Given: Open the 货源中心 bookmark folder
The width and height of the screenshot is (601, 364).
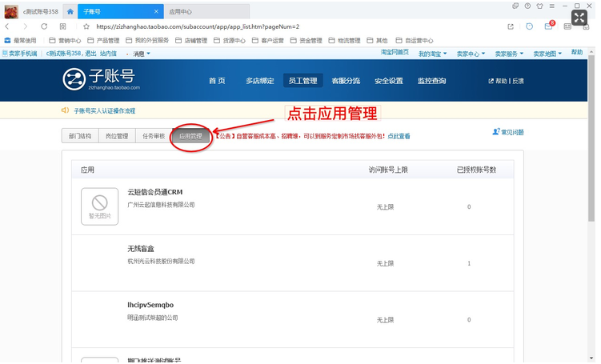Looking at the screenshot, I should click(230, 40).
